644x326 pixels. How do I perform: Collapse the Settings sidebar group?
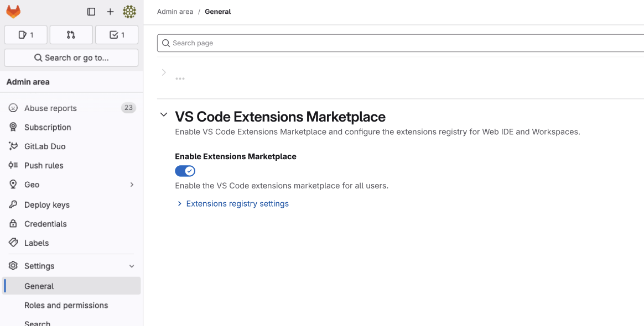tap(132, 266)
